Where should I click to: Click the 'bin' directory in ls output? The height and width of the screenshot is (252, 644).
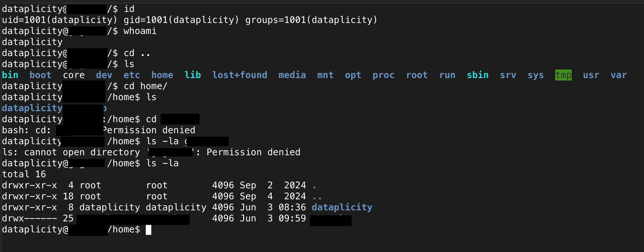click(10, 75)
